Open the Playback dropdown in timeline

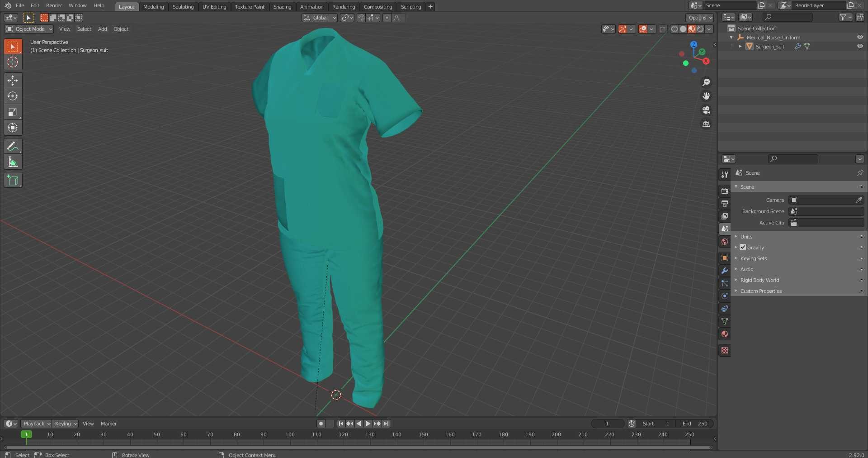pos(36,424)
